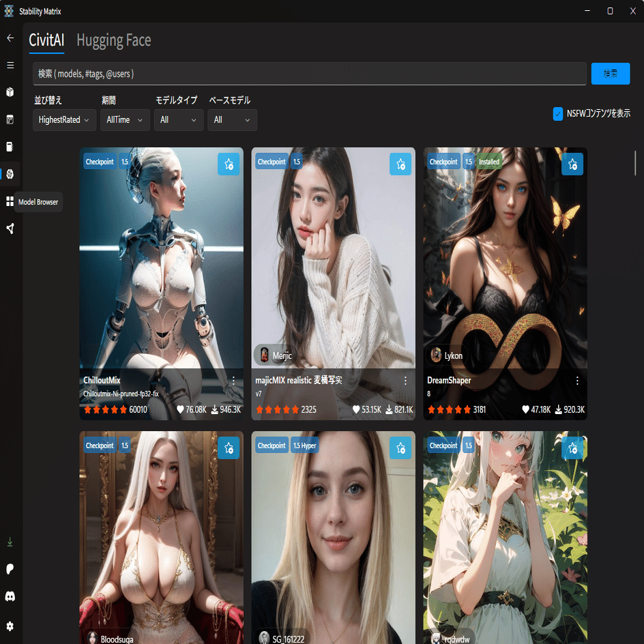644x644 pixels.
Task: Open the green downloads icon
Action: coord(10,542)
